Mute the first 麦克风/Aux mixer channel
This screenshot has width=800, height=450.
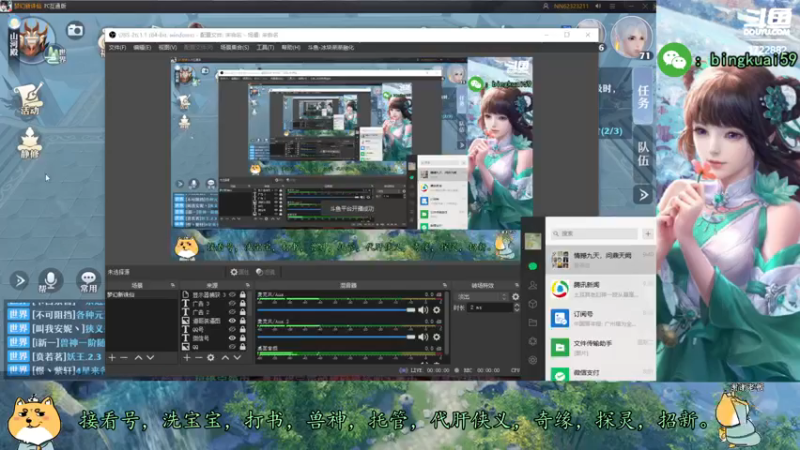(423, 310)
